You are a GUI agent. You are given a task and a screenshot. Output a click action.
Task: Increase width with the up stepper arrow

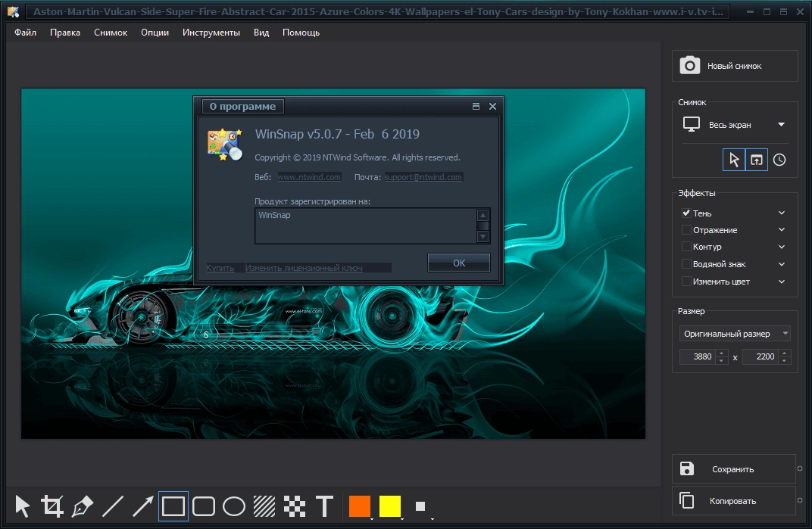tap(722, 353)
